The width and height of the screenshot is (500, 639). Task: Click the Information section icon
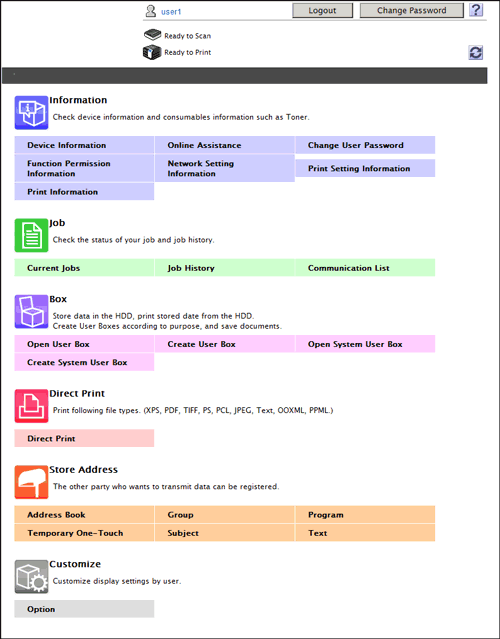[x=31, y=112]
